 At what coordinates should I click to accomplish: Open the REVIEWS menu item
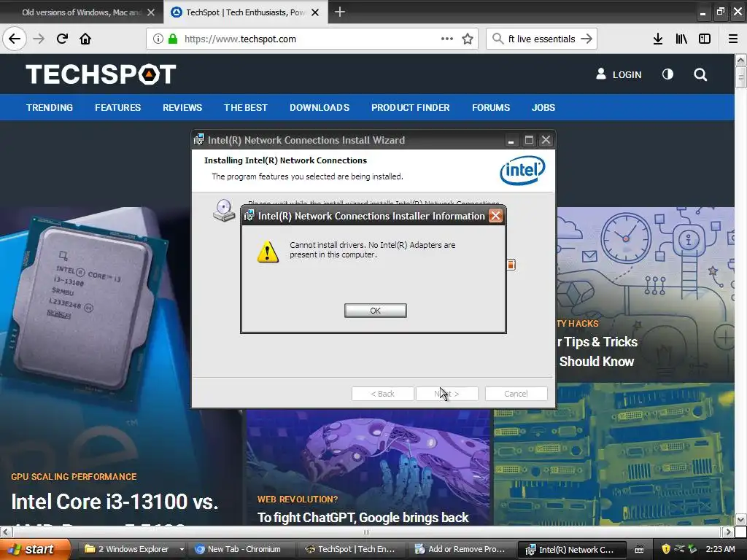click(x=182, y=108)
